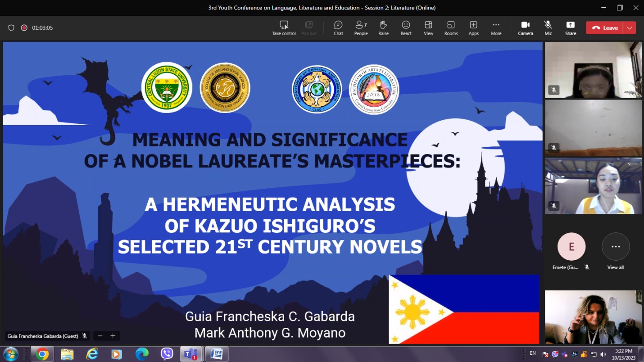Open the Chat panel

tap(338, 28)
